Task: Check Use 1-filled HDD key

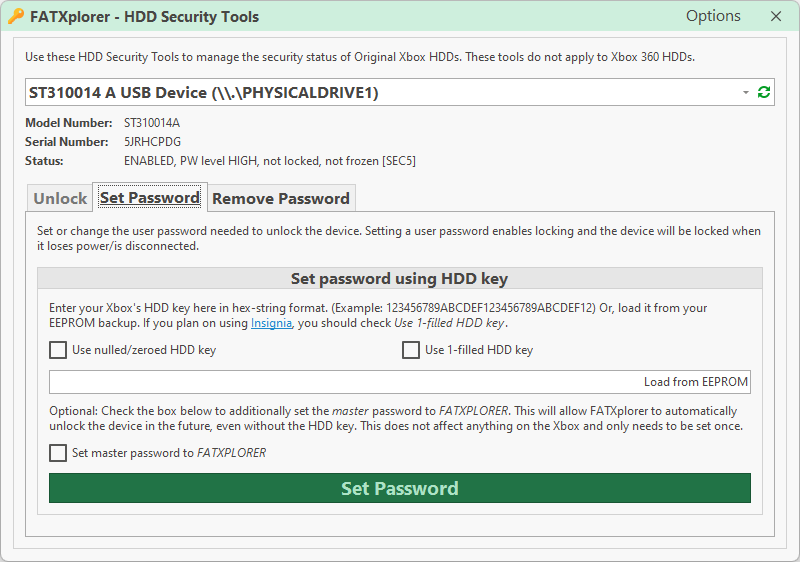Action: [411, 350]
